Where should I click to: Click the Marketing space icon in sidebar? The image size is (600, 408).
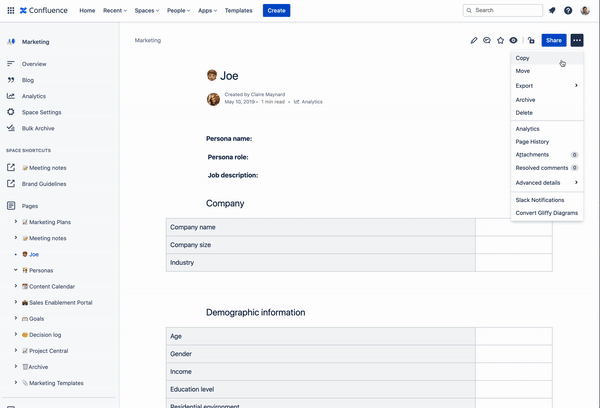[x=11, y=41]
